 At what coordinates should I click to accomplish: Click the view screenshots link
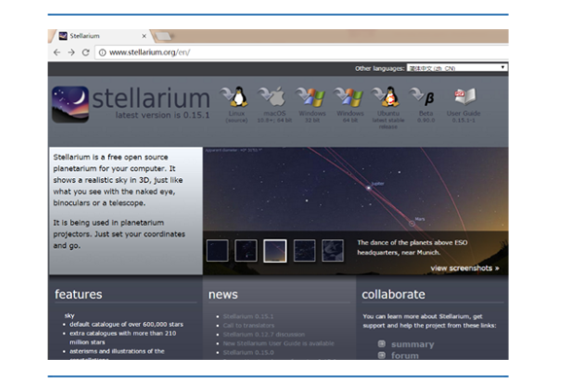[x=465, y=268]
